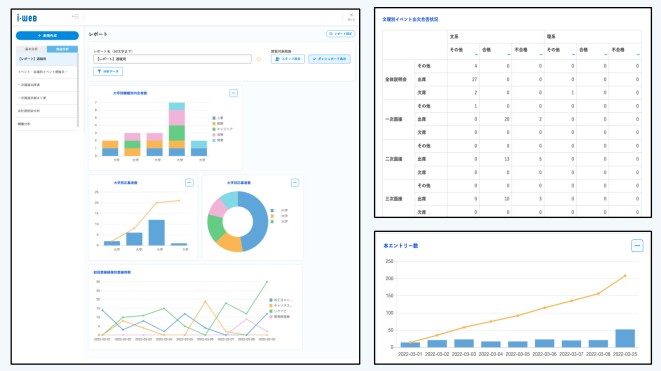Switch to the gray left sidebar tab
Image resolution: width=661 pixels, height=371 pixels.
31,49
